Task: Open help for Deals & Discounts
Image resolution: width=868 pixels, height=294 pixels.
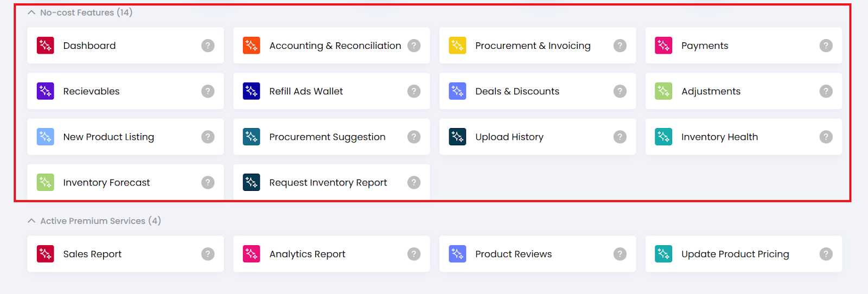Action: (x=620, y=91)
